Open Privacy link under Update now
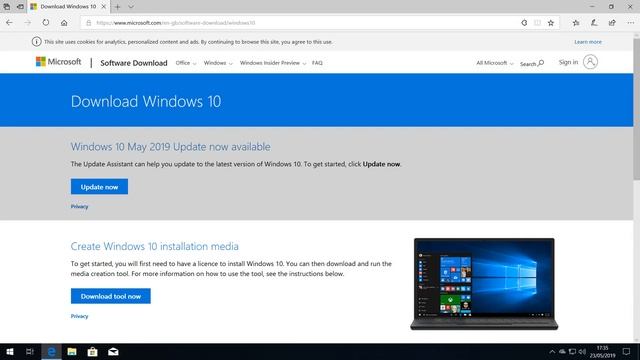Screen dimensions: 640x360 pyautogui.click(x=79, y=207)
